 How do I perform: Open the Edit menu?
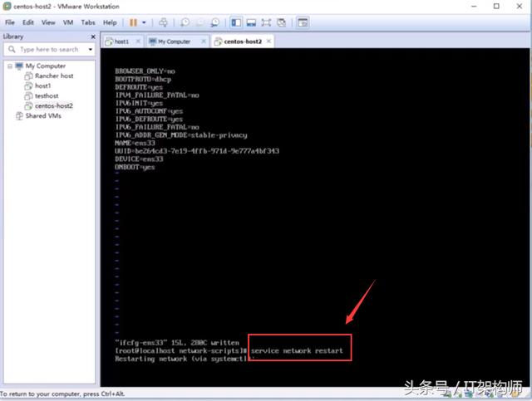27,22
